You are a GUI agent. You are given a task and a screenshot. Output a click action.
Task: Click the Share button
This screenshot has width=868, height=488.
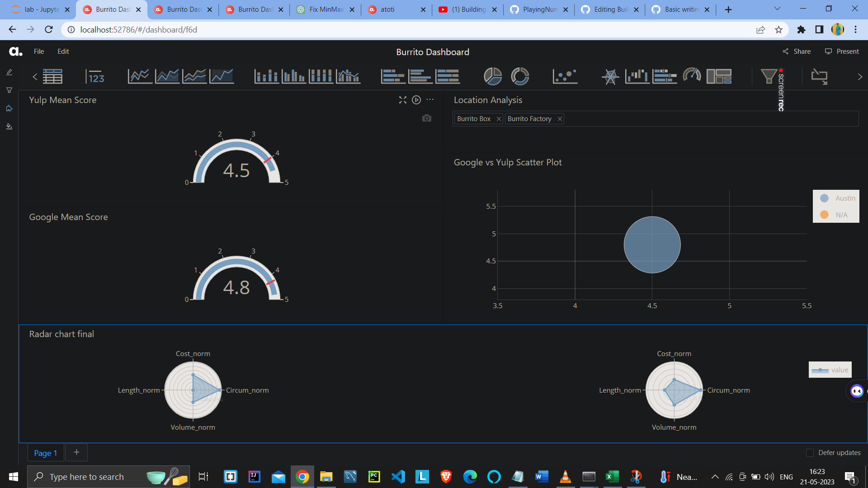point(797,51)
